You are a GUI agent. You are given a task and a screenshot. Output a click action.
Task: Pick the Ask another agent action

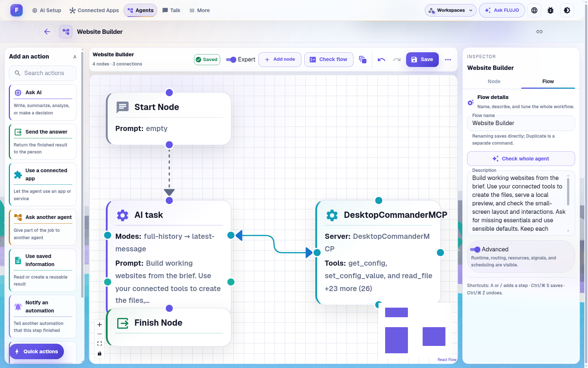[43, 227]
